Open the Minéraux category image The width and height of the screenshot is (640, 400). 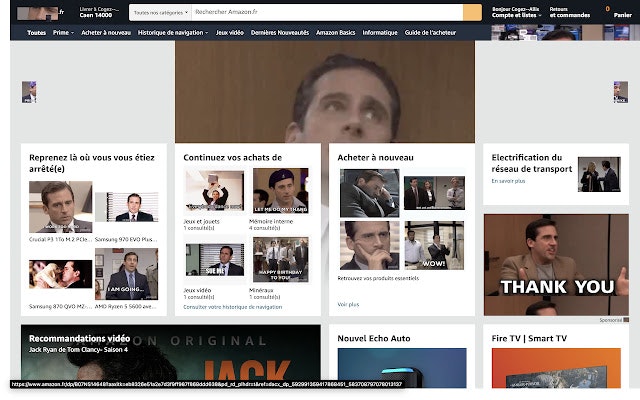(x=281, y=260)
